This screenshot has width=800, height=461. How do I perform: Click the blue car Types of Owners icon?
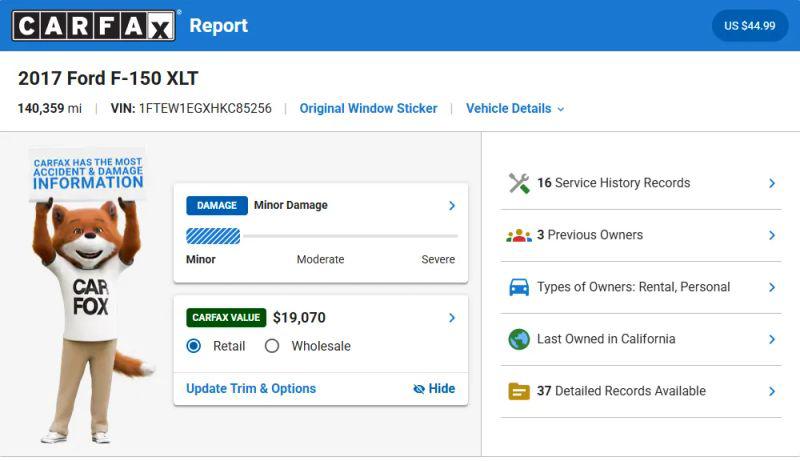coord(519,287)
